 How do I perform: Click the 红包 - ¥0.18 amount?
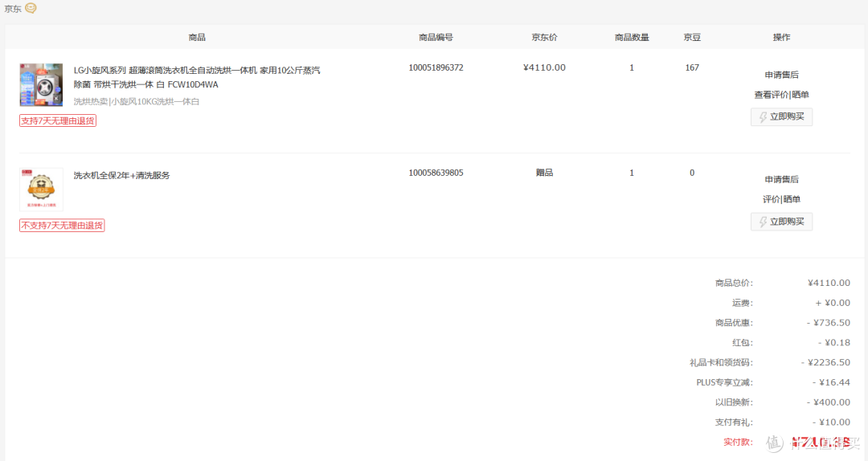coord(833,343)
